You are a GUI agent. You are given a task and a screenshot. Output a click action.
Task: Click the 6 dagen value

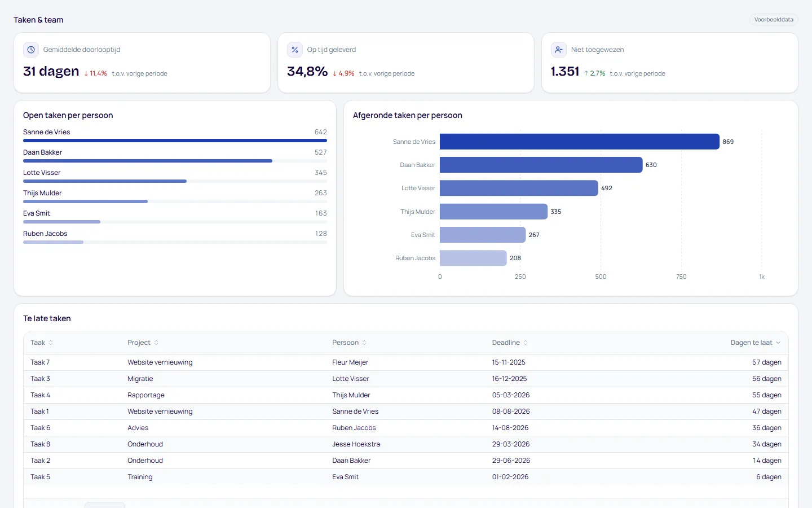[769, 477]
